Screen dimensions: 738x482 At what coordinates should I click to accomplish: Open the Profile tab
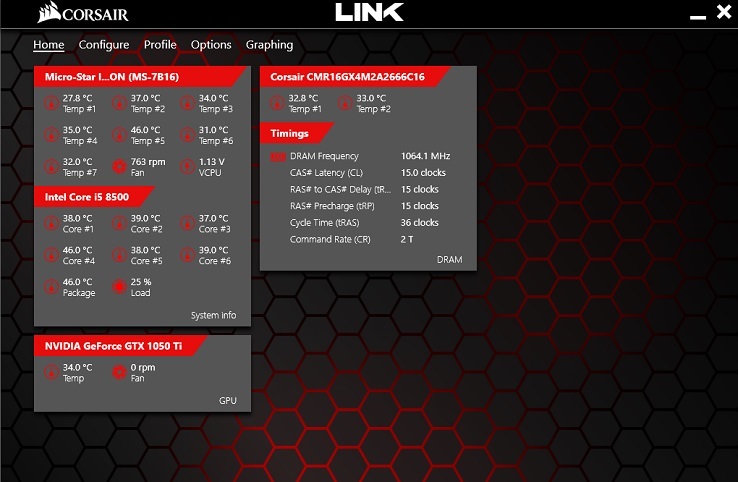pyautogui.click(x=160, y=45)
